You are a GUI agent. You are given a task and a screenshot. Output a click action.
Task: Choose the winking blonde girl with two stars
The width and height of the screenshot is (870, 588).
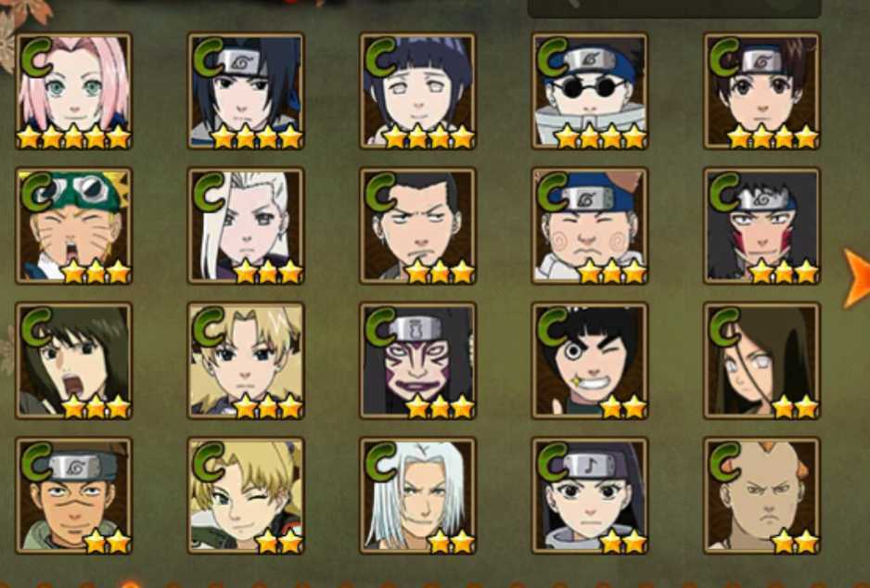point(246,496)
